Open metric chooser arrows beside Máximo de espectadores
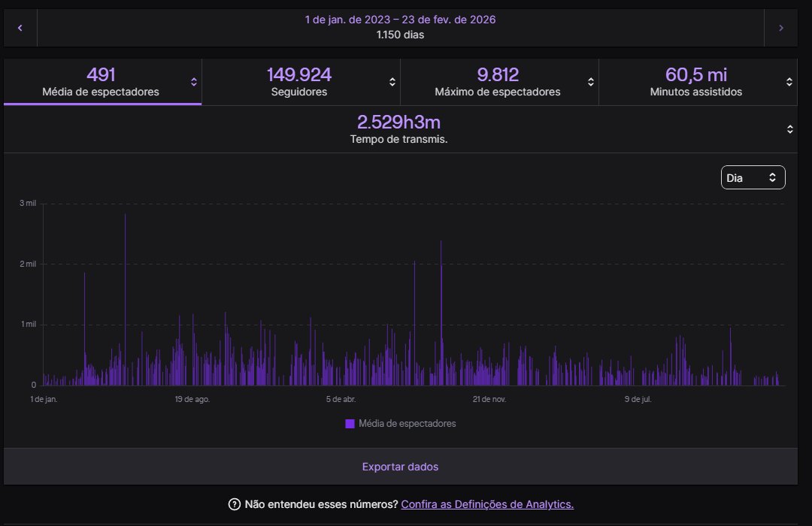 (590, 82)
